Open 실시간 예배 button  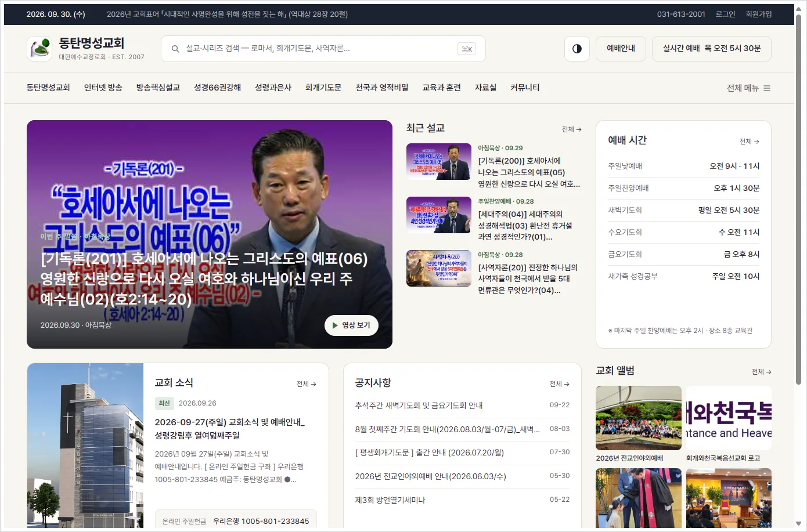click(712, 49)
